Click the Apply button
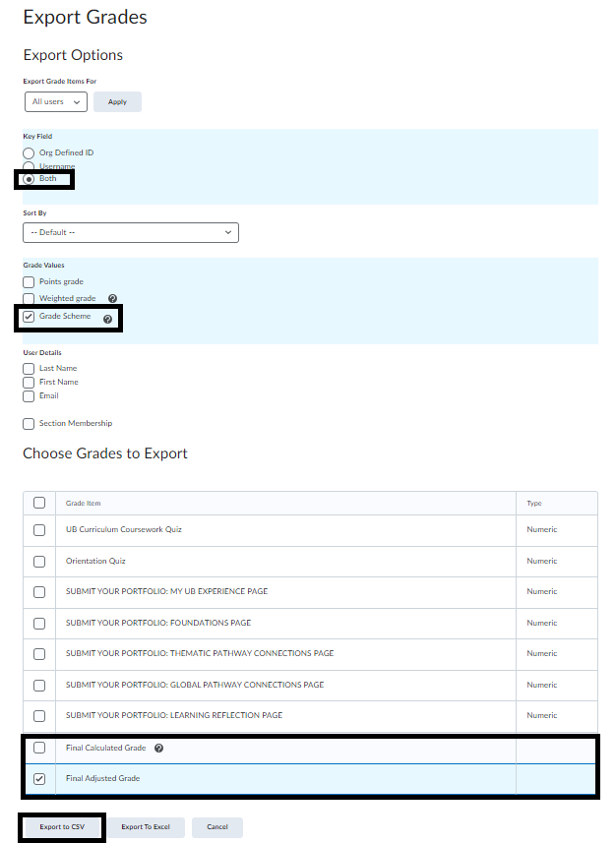The width and height of the screenshot is (616, 843). 117,101
